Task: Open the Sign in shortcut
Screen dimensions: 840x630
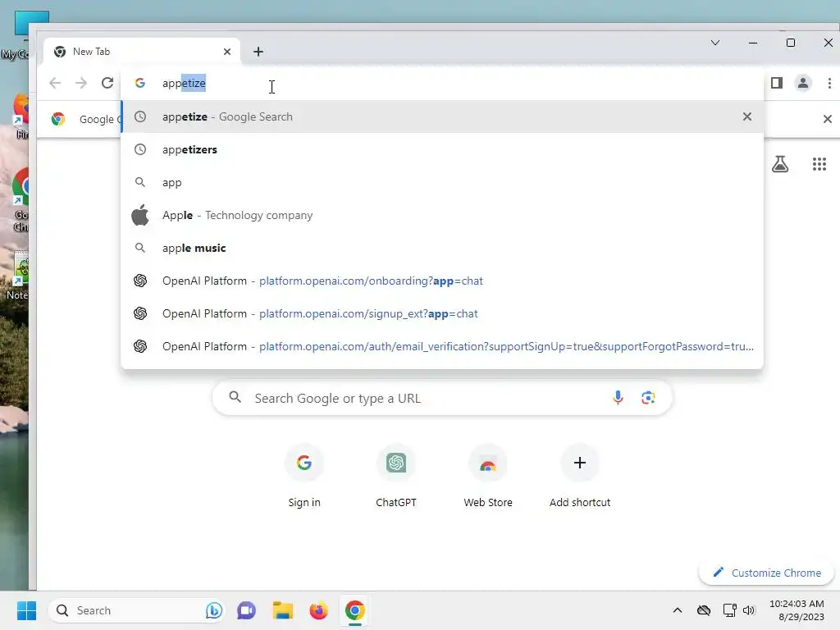Action: pos(304,477)
